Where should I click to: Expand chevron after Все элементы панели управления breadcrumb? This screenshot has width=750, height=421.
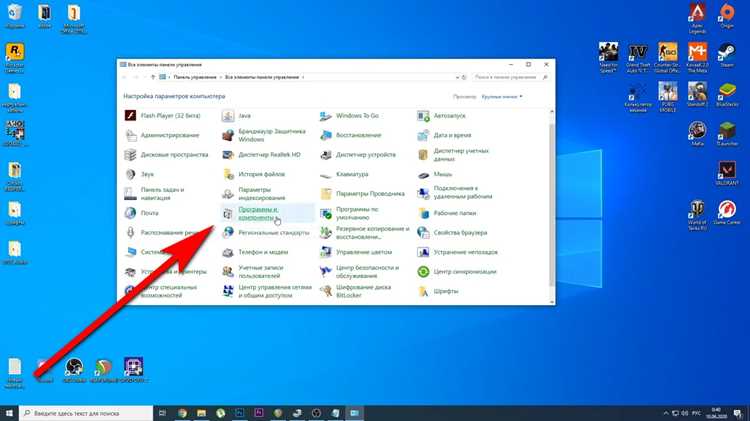tap(303, 77)
